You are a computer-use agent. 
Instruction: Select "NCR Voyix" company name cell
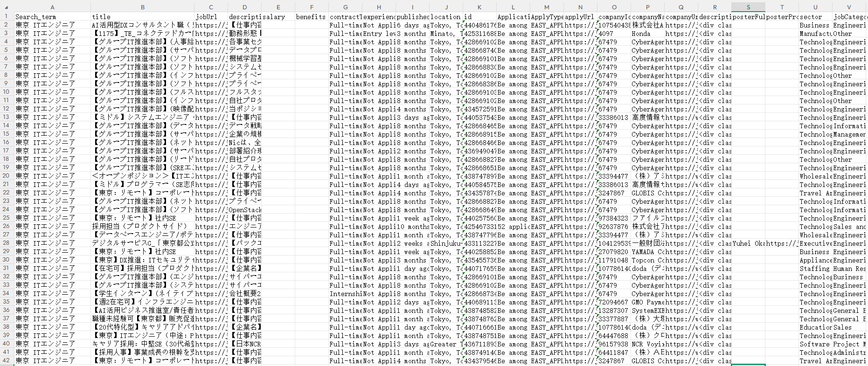click(647, 344)
